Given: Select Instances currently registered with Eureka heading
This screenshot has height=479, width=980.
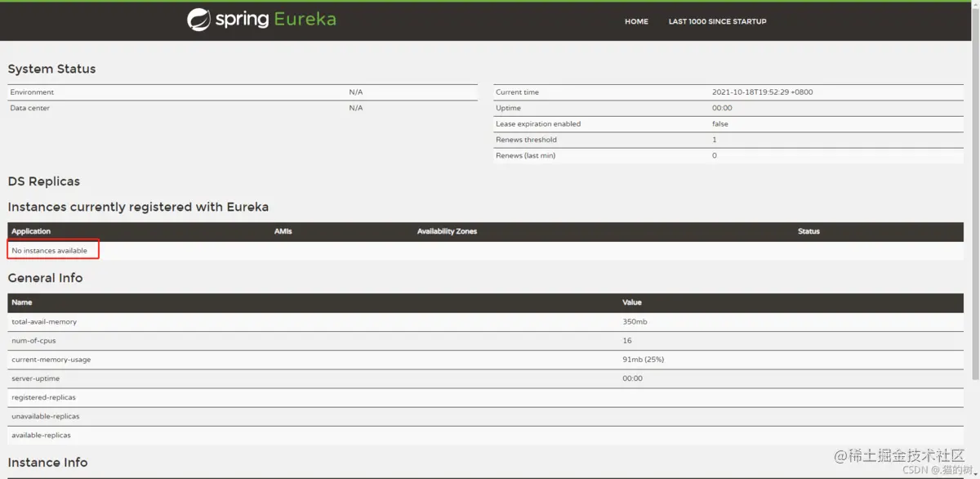Looking at the screenshot, I should (138, 207).
